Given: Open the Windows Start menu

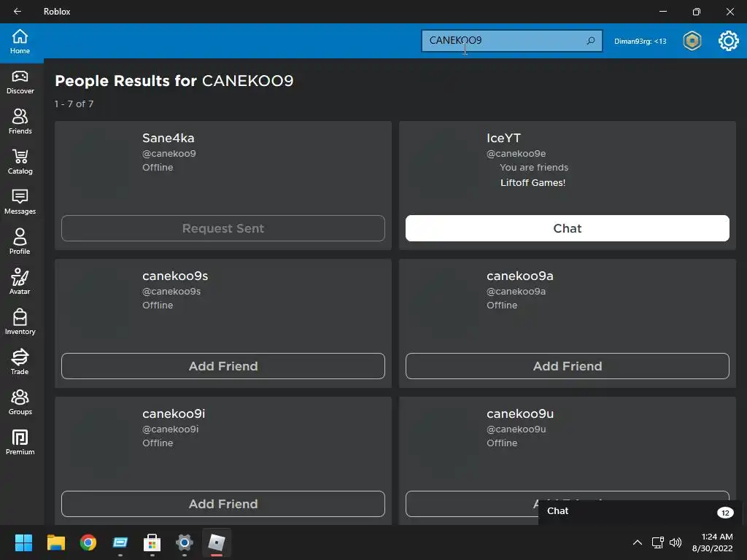Looking at the screenshot, I should click(x=23, y=542).
